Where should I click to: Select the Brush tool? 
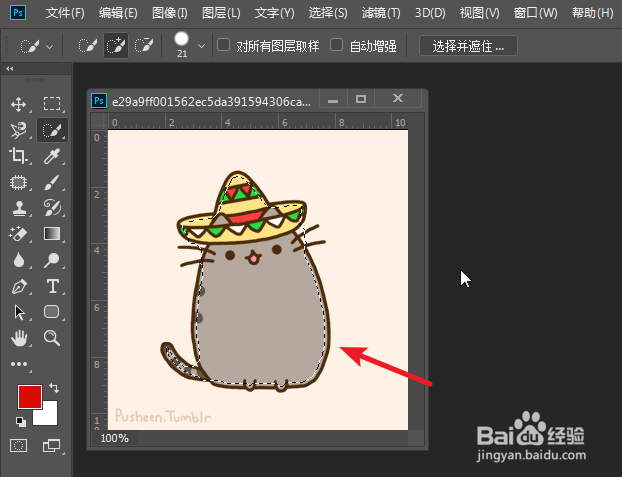pos(52,182)
